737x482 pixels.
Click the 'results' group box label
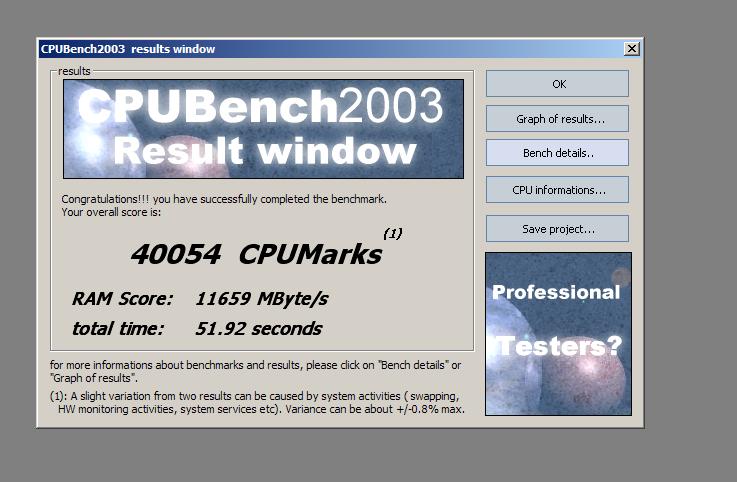[74, 71]
